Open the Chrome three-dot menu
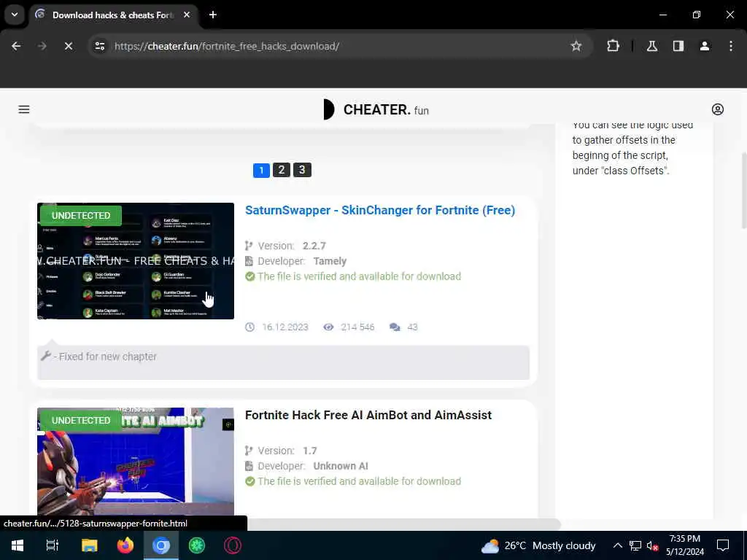Viewport: 747px width, 560px height. 731,46
